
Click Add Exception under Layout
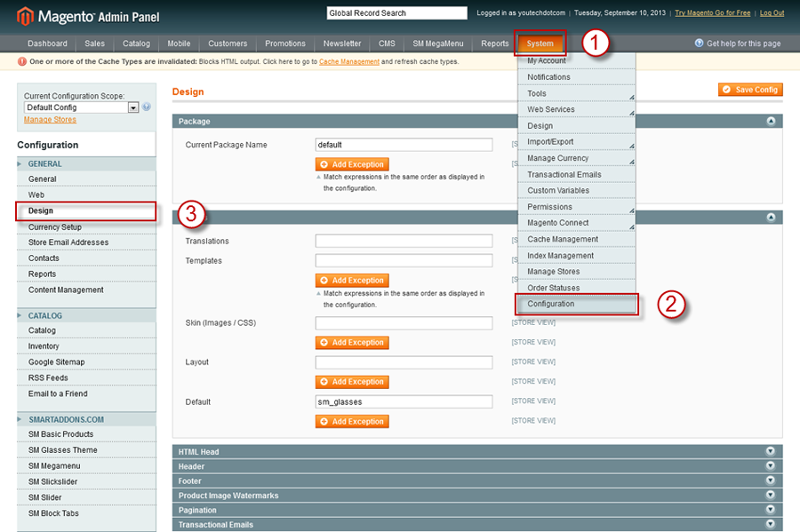point(352,382)
